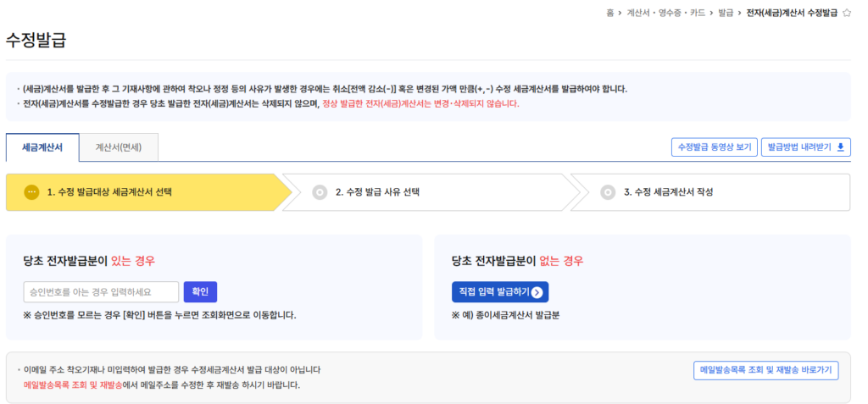Screen dimensions: 868x404
Task: Navigate to 발급 in the breadcrumb
Action: 726,14
